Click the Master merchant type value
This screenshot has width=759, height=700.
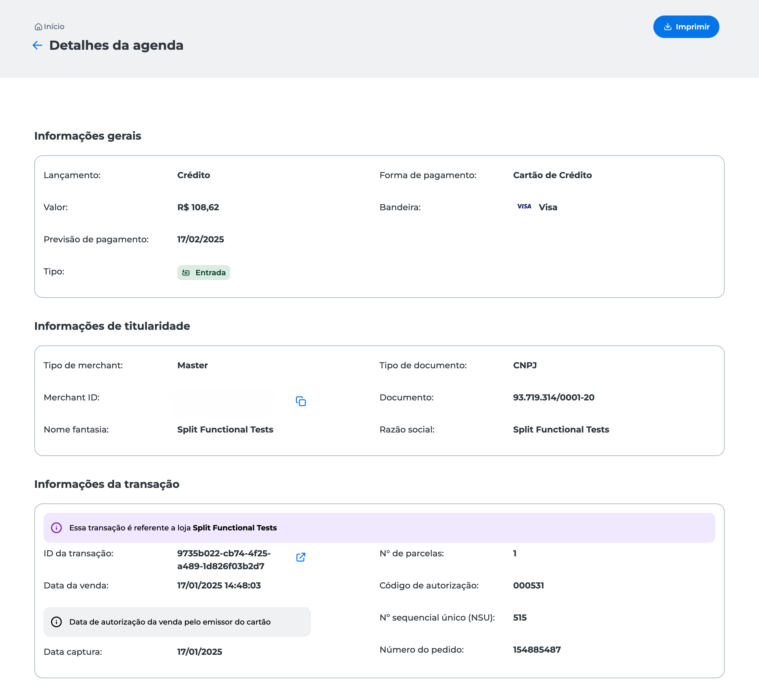click(x=192, y=365)
